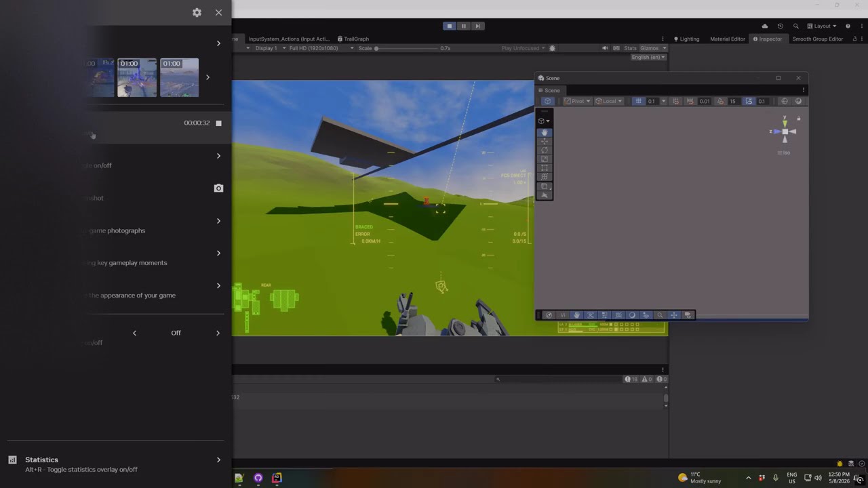Pause the Unity game playback
Screen dimensions: 868x488
coord(463,26)
